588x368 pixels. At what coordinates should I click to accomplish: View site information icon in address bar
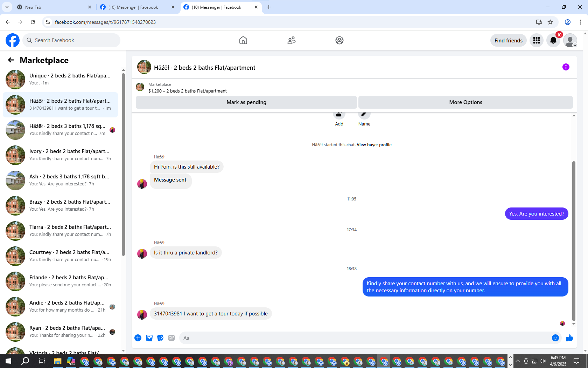point(48,22)
